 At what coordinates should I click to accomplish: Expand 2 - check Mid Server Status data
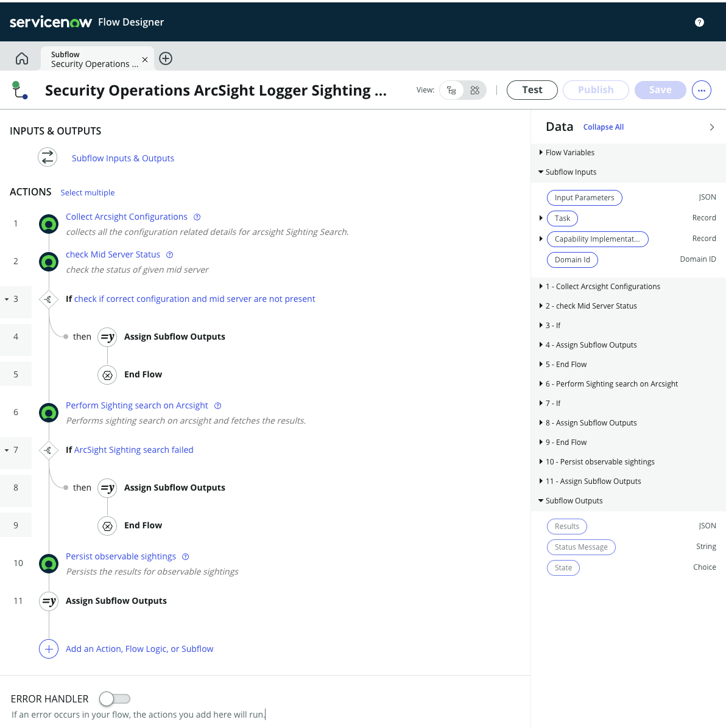click(541, 306)
